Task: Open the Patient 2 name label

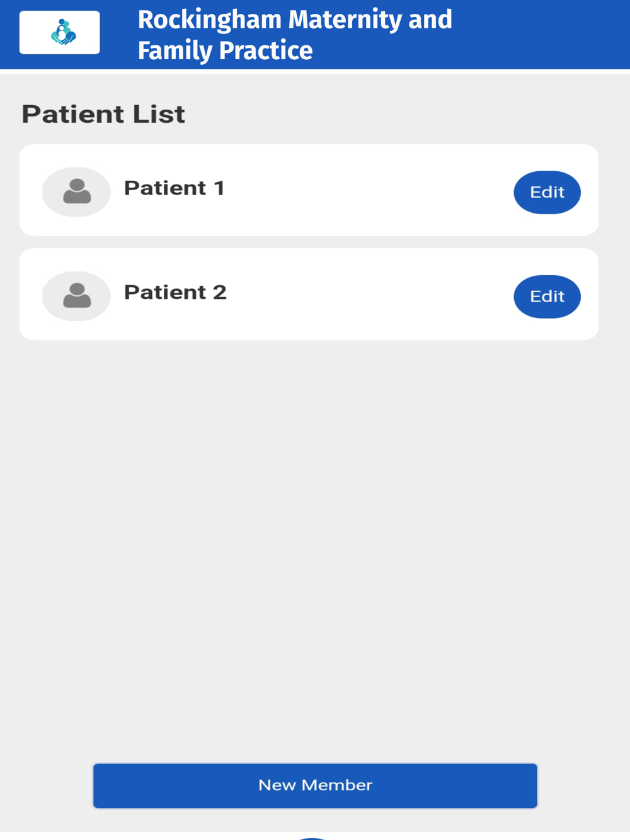Action: click(x=175, y=292)
